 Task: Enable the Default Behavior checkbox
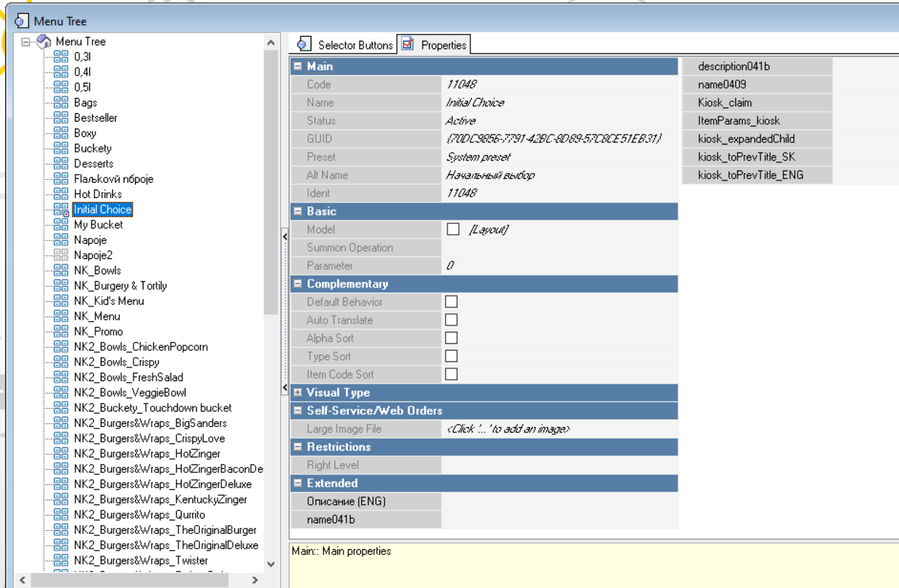[x=451, y=302]
